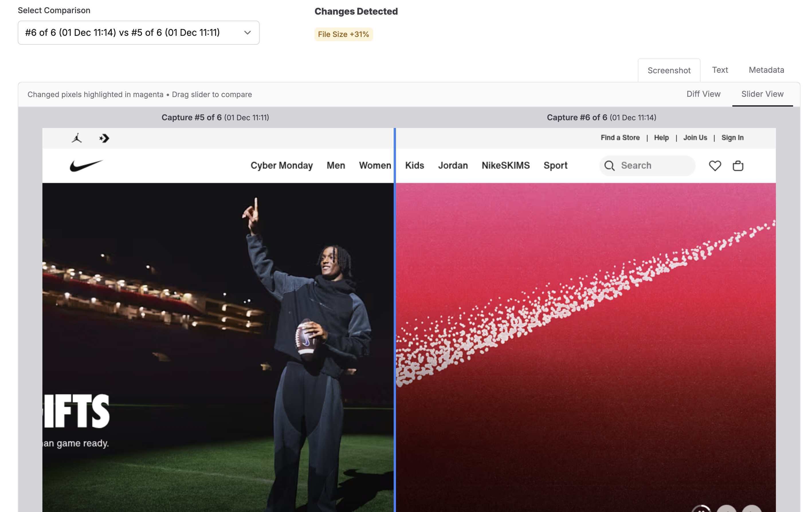Viewport: 812px width, 512px height.
Task: Click the search magnifier icon
Action: coord(609,166)
